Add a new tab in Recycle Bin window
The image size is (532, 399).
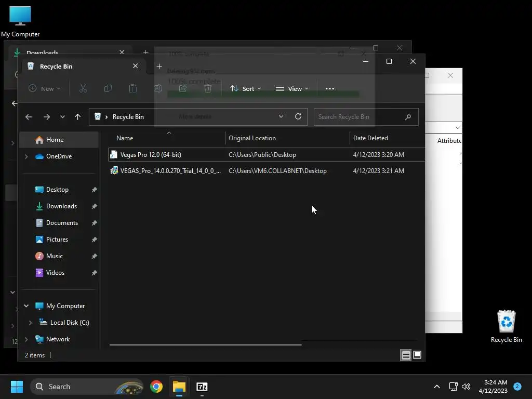[159, 66]
